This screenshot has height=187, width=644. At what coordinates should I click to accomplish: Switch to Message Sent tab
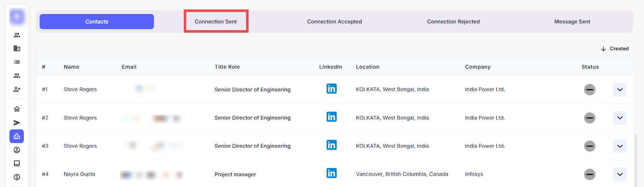[572, 22]
